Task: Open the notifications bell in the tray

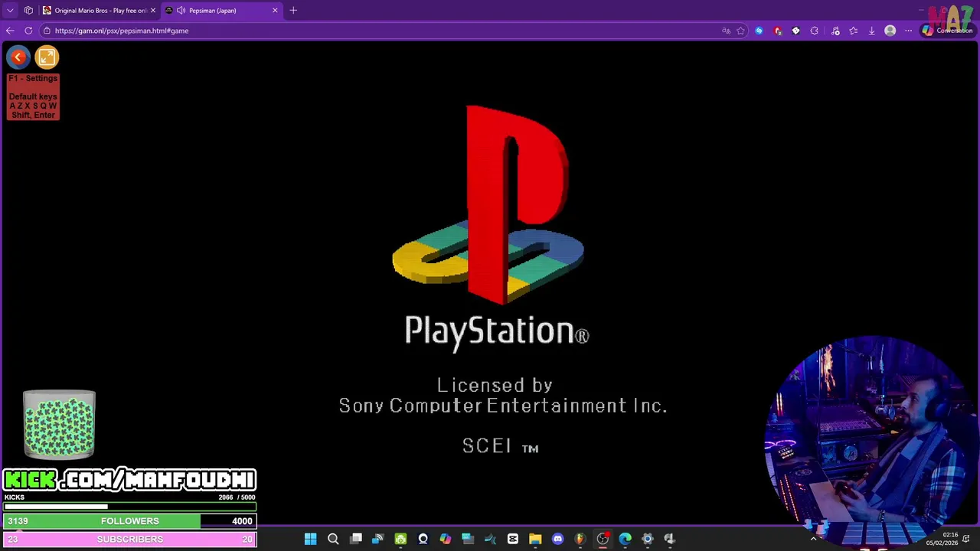Action: (x=967, y=539)
